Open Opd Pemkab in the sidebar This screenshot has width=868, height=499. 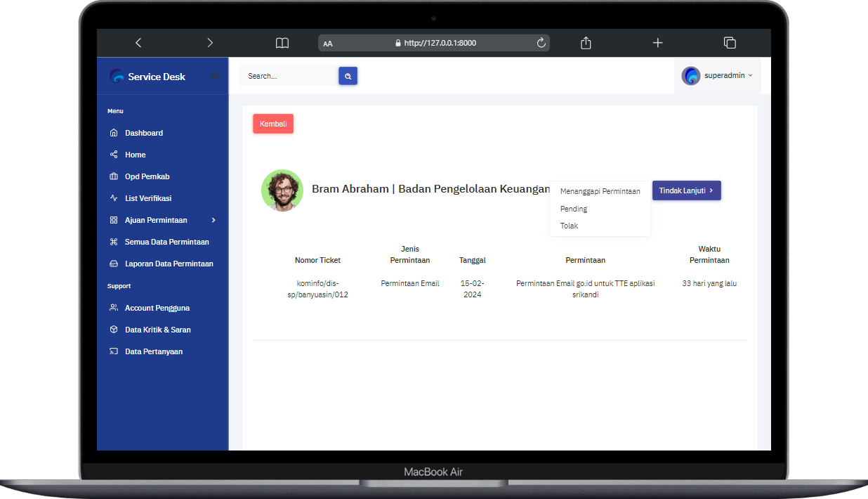147,176
